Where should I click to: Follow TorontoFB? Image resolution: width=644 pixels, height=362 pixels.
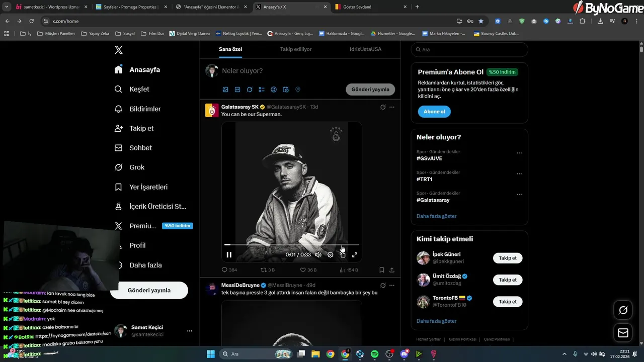pos(508,301)
